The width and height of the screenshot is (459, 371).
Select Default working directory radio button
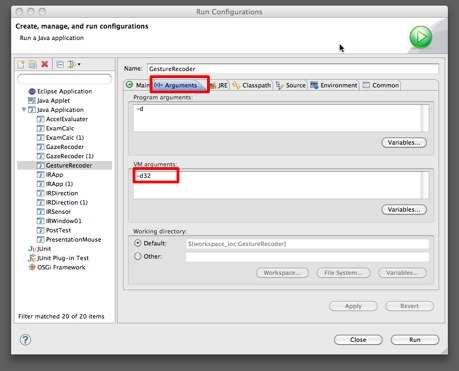pyautogui.click(x=138, y=243)
